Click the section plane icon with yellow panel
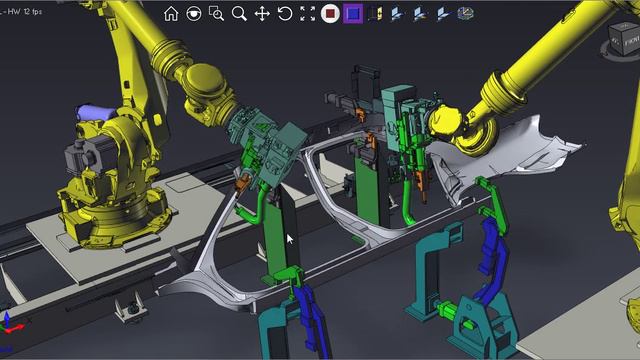Viewport: 640px width, 360px height. [x=376, y=13]
